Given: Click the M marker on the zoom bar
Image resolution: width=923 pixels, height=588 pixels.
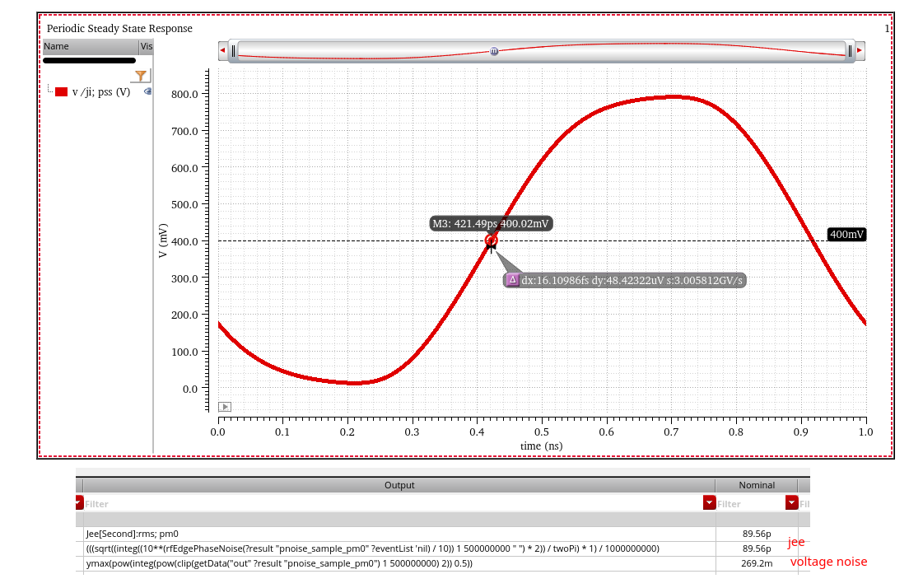Looking at the screenshot, I should (494, 51).
